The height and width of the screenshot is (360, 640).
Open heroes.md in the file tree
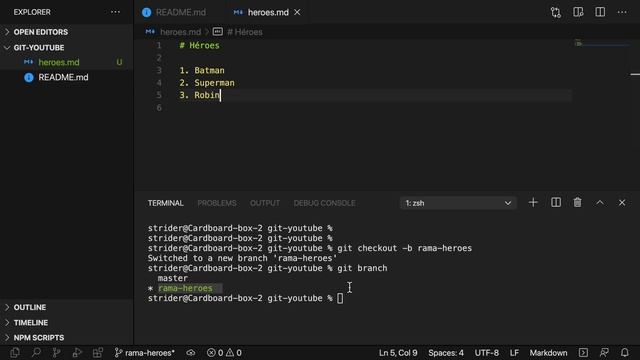[59, 62]
